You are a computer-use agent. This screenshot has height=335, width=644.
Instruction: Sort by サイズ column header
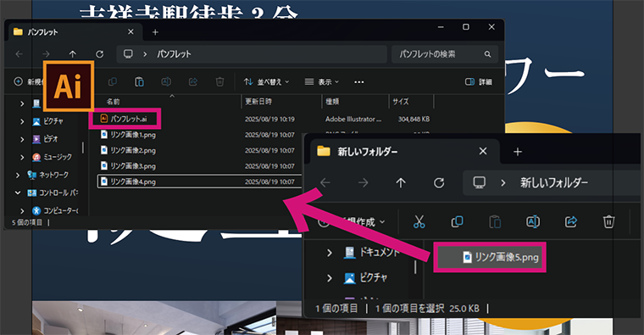pyautogui.click(x=401, y=102)
